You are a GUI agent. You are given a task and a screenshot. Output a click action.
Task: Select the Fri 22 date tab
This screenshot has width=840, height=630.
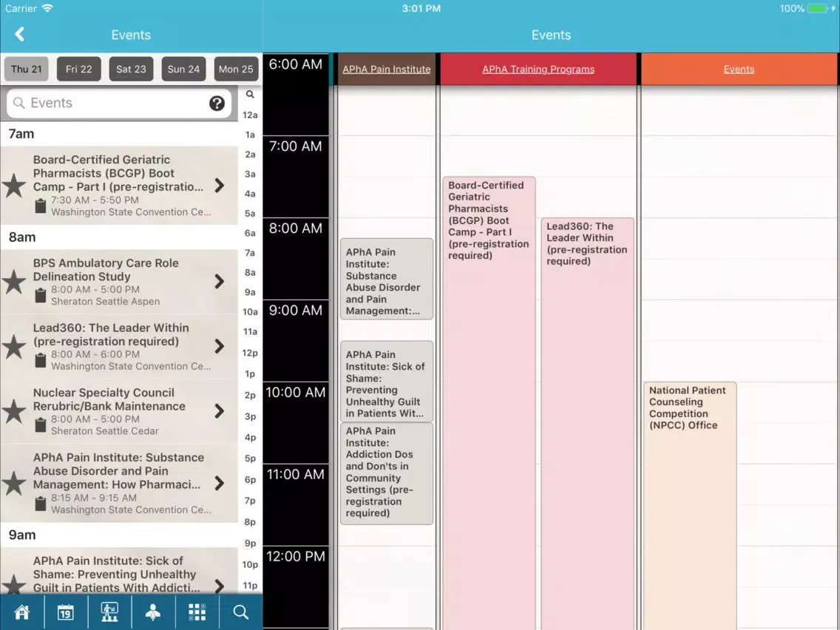[x=78, y=69]
